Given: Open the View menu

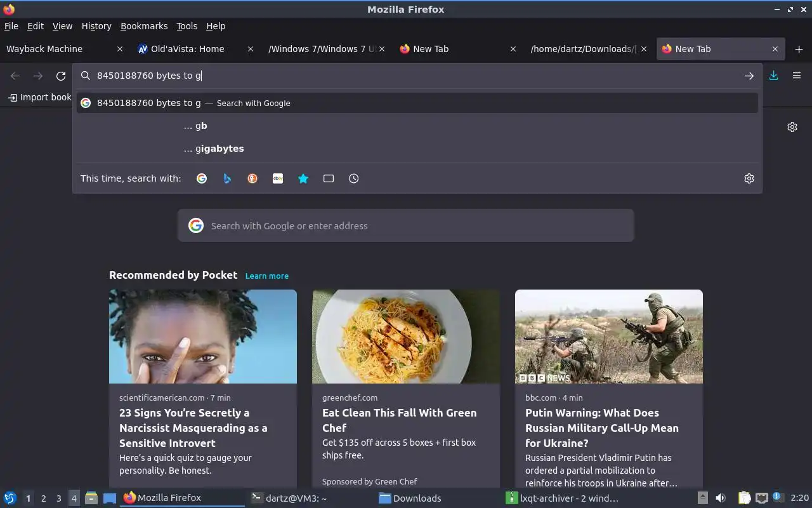Looking at the screenshot, I should [x=62, y=26].
